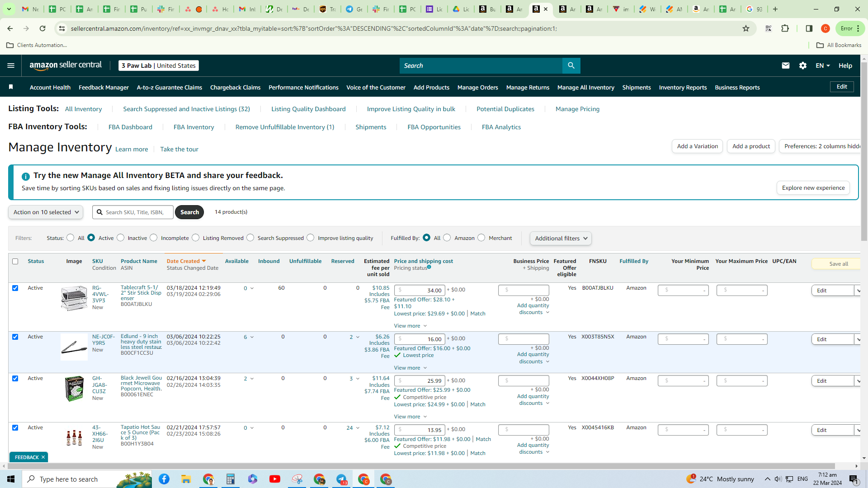This screenshot has width=868, height=488.
Task: Open the Action on 10 selected dropdown
Action: [46, 212]
